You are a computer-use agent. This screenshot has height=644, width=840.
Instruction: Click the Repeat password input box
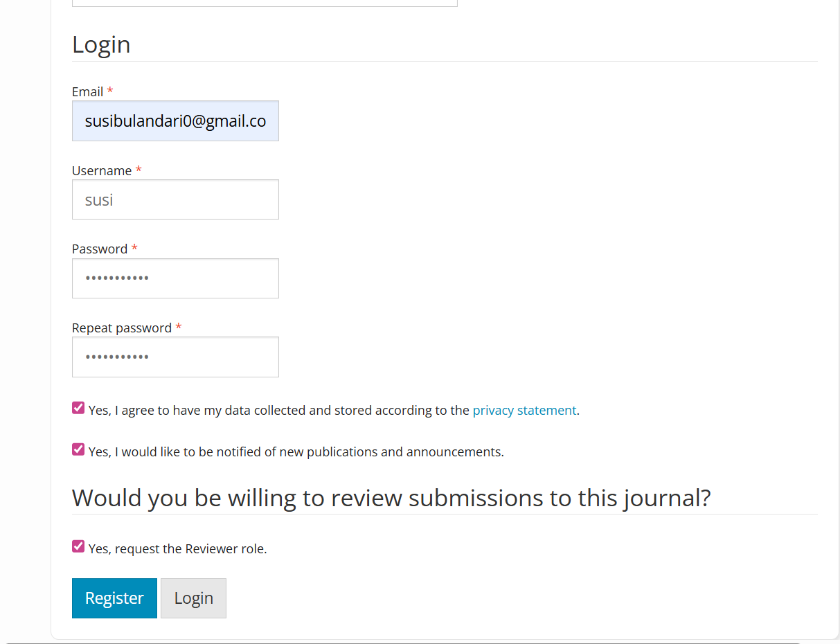click(x=175, y=357)
